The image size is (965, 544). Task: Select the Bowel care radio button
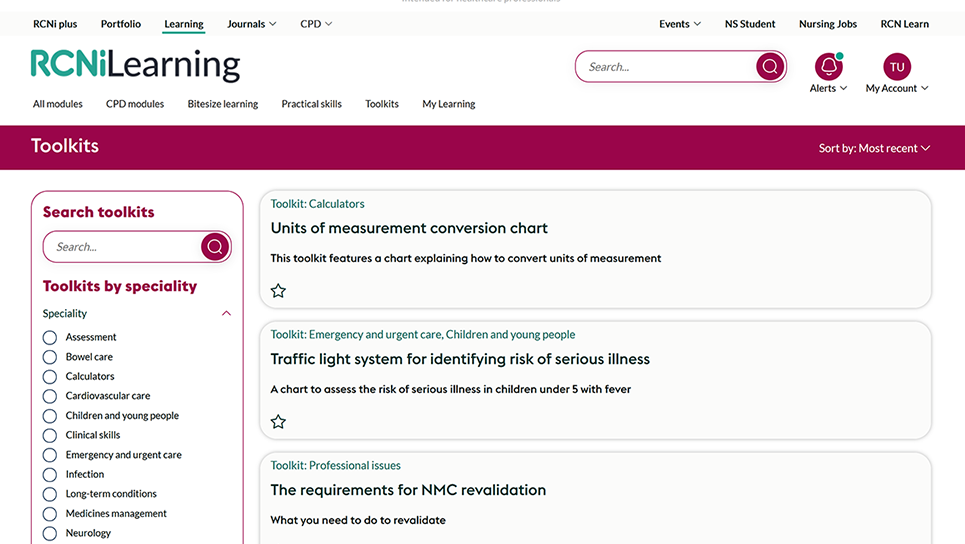(50, 357)
